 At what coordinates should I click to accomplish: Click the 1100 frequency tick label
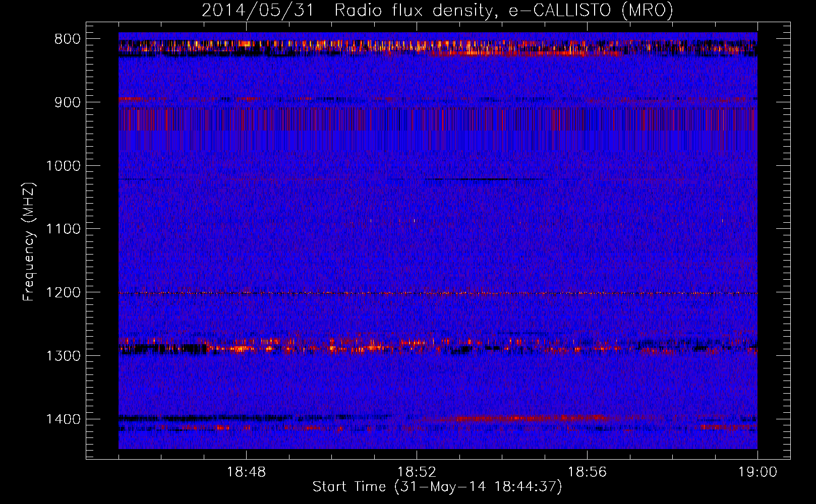point(63,229)
